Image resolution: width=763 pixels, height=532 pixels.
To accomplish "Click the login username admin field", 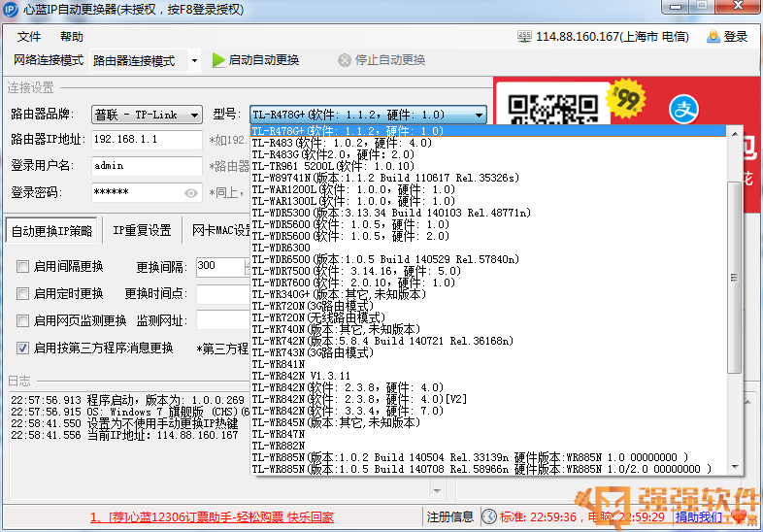I will coord(147,166).
